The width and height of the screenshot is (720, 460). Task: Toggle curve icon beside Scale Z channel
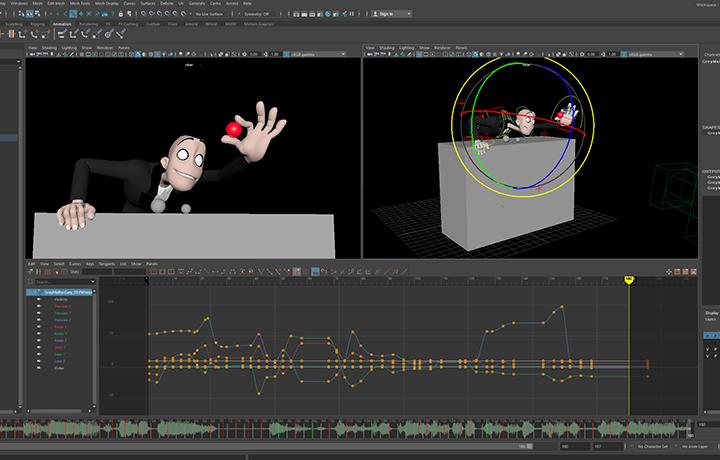point(39,361)
